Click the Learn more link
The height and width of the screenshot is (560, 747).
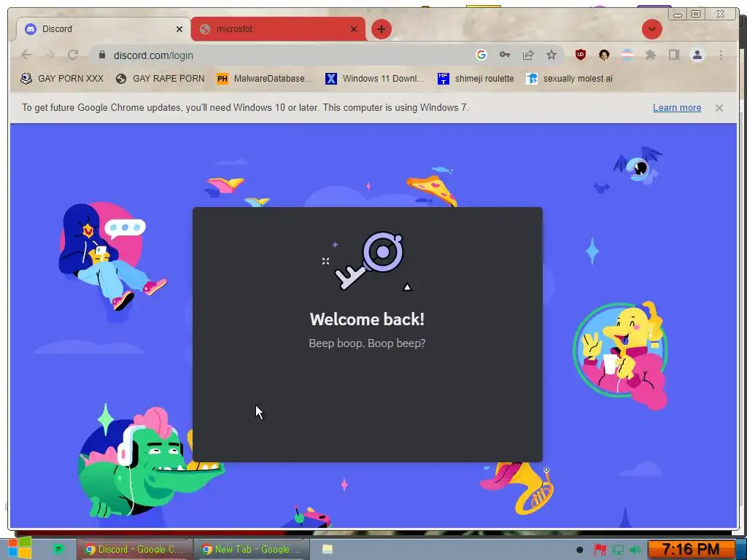click(676, 108)
